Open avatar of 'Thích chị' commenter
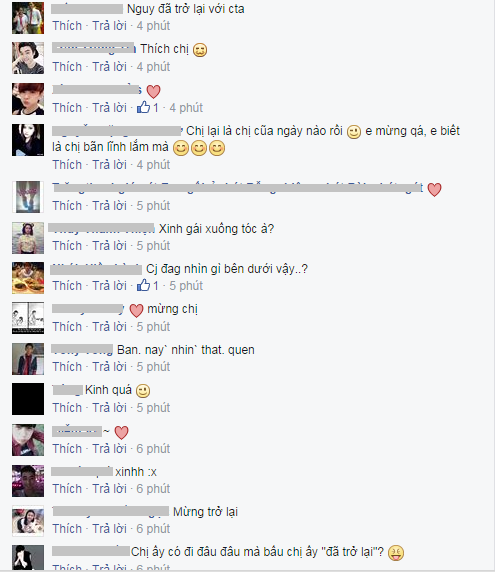This screenshot has height=572, width=495. click(28, 58)
